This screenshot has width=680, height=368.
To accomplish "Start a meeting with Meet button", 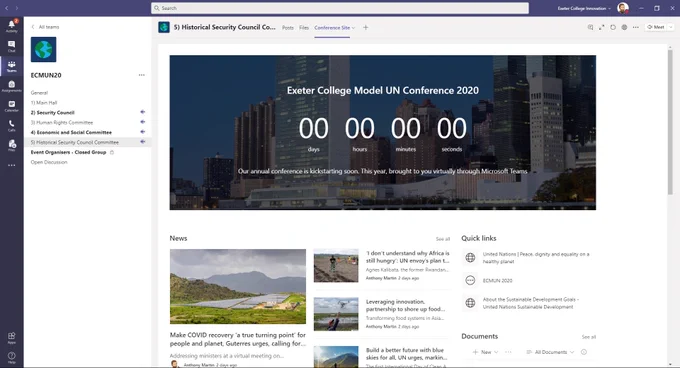I will coord(656,27).
